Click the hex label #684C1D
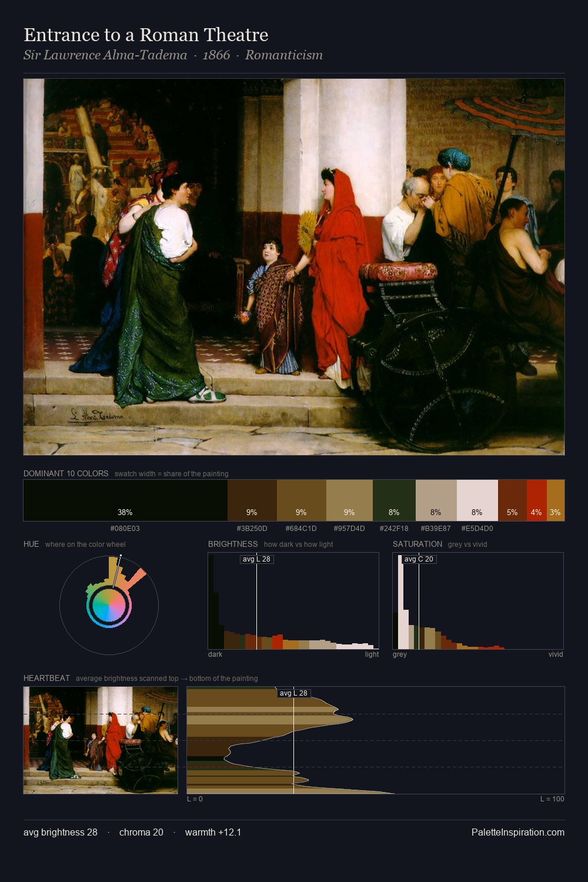This screenshot has height=882, width=588. 301,529
